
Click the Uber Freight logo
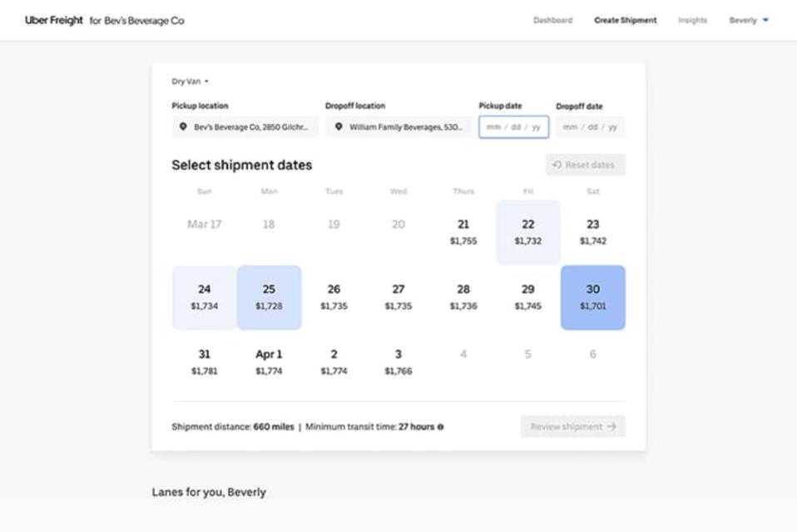click(x=54, y=20)
